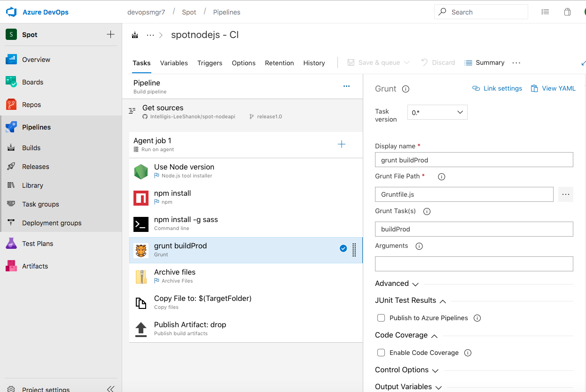
Task: Click the Pipelines sidebar icon
Action: pyautogui.click(x=11, y=127)
